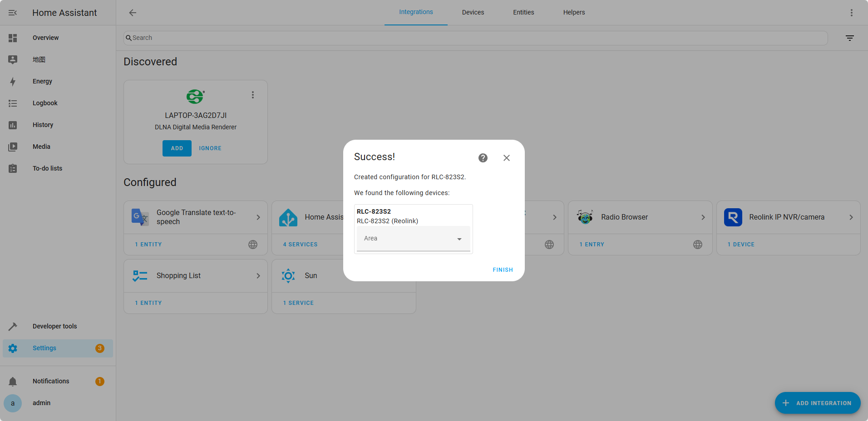The image size is (868, 421).
Task: Select Settings in the sidebar
Action: 58,348
